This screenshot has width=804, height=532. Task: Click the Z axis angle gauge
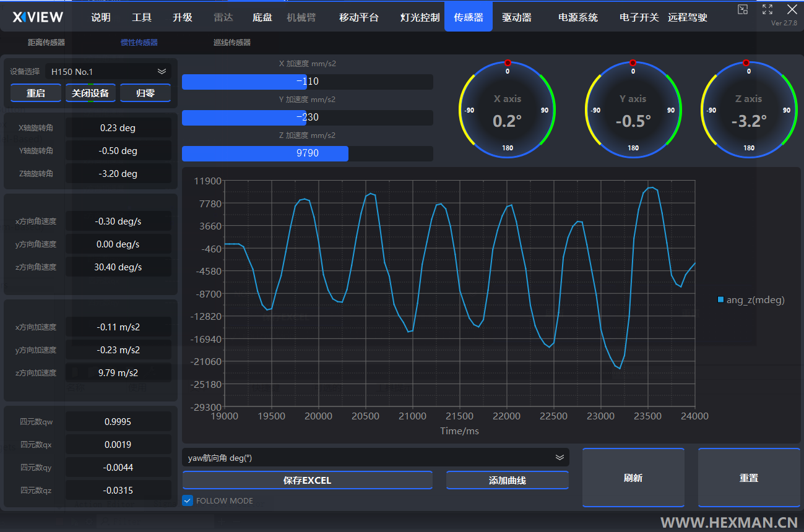click(749, 110)
